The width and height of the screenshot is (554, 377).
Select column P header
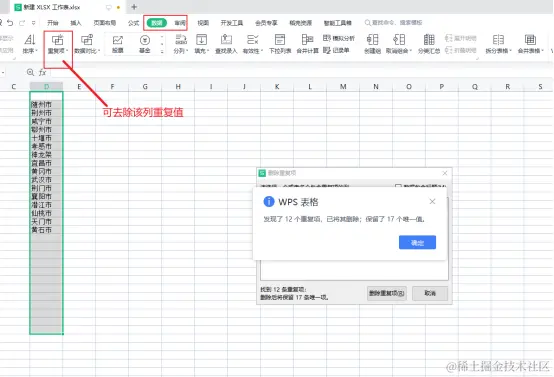click(x=442, y=87)
